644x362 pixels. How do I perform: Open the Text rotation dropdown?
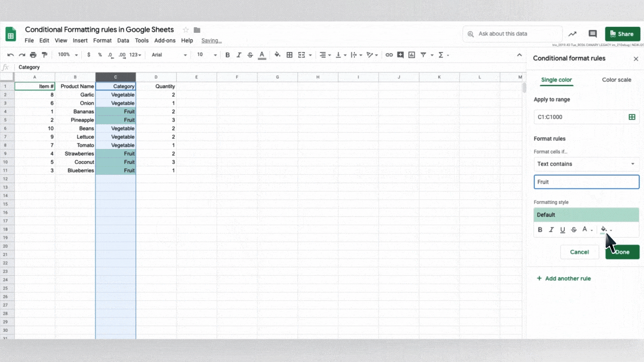pos(372,55)
